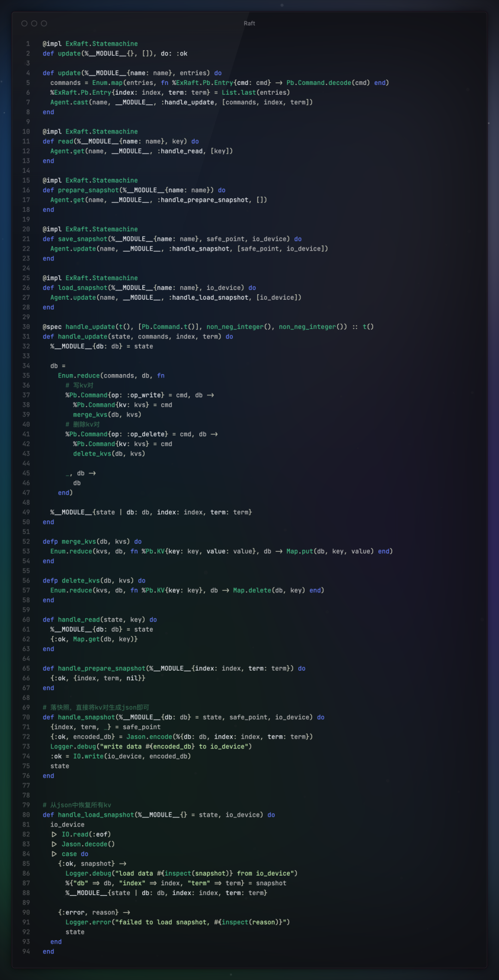Click the "Map.get" call
This screenshot has height=980, width=499.
click(x=86, y=639)
